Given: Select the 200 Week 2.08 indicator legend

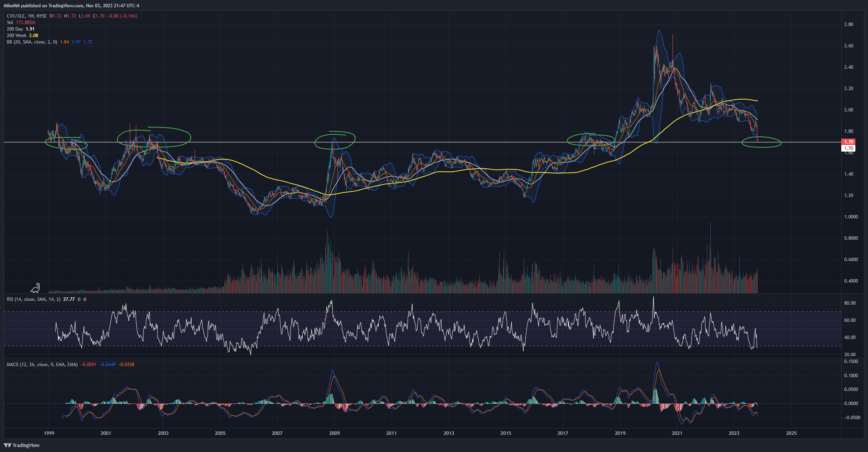Looking at the screenshot, I should tap(23, 36).
